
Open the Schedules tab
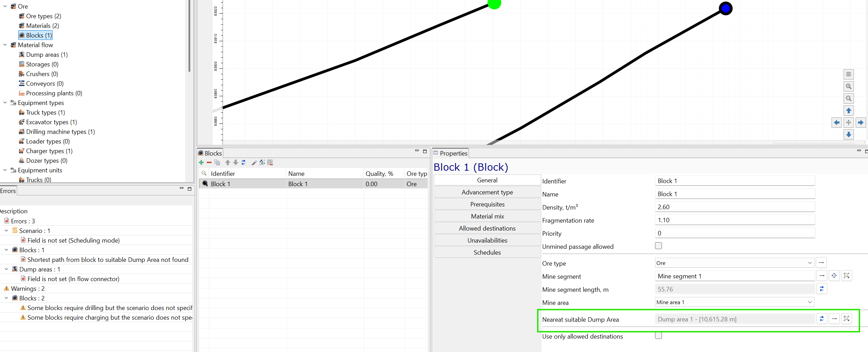click(487, 252)
